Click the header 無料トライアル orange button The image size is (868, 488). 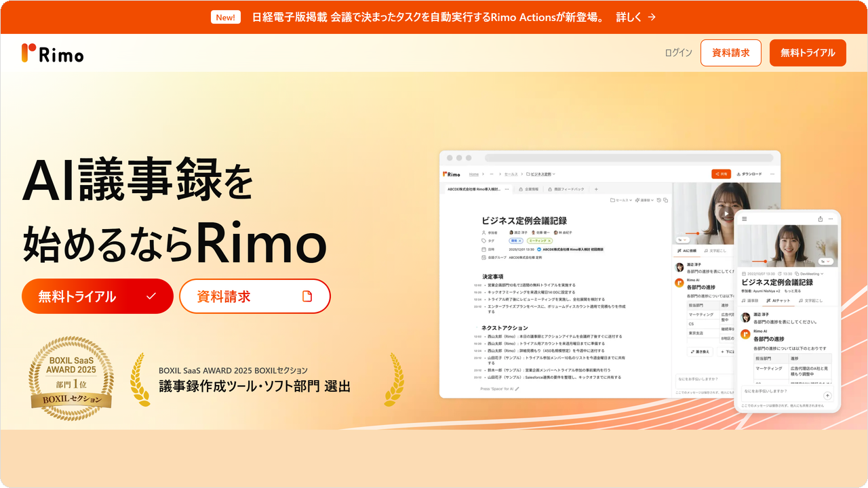click(x=808, y=53)
